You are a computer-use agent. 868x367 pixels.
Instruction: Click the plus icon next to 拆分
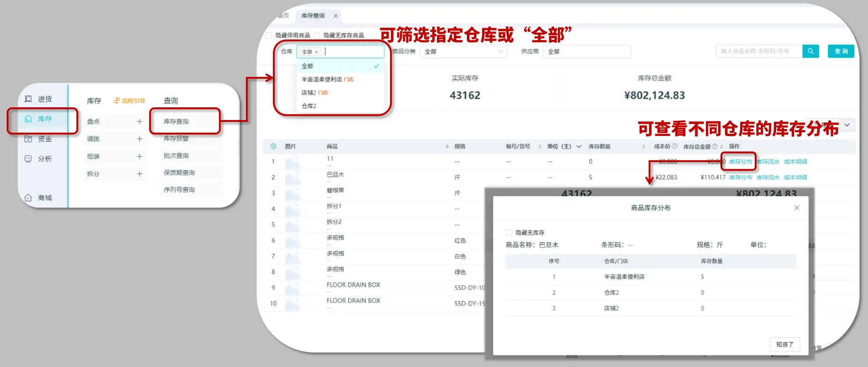(x=140, y=173)
